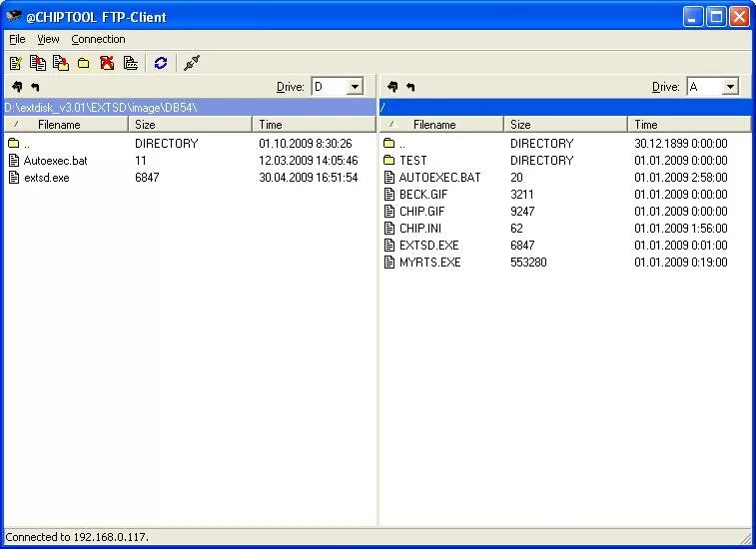Click the status text 'Connected to 192.168.0.117.'

(77, 537)
